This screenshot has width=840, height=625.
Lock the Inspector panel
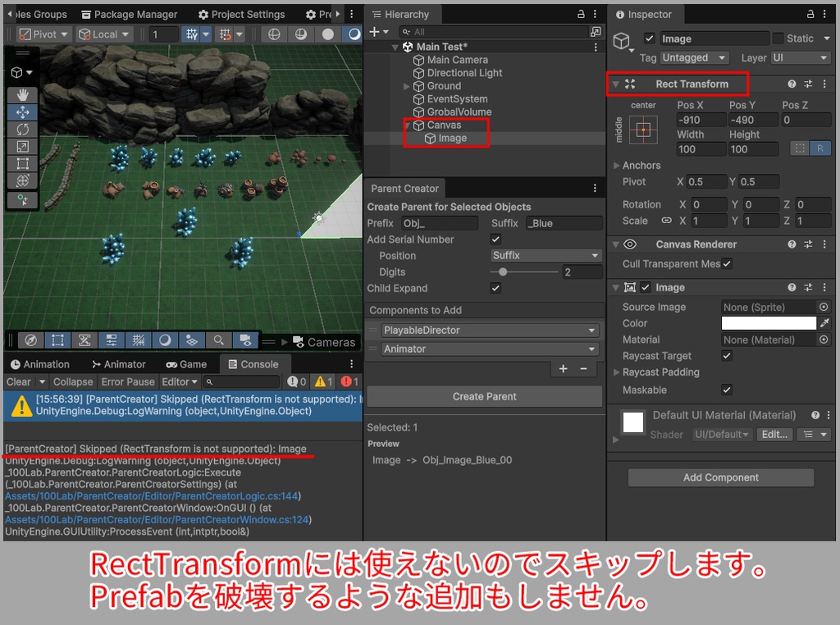click(x=810, y=15)
